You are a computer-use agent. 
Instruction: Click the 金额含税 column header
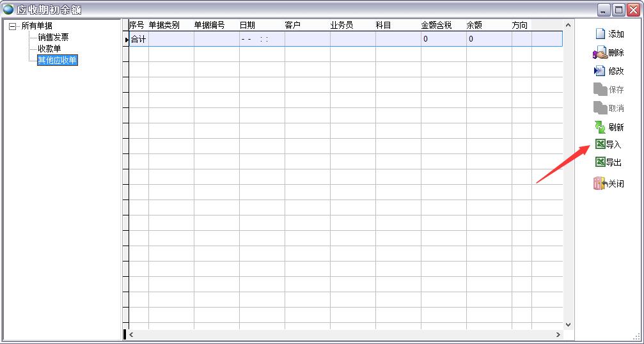pos(437,25)
